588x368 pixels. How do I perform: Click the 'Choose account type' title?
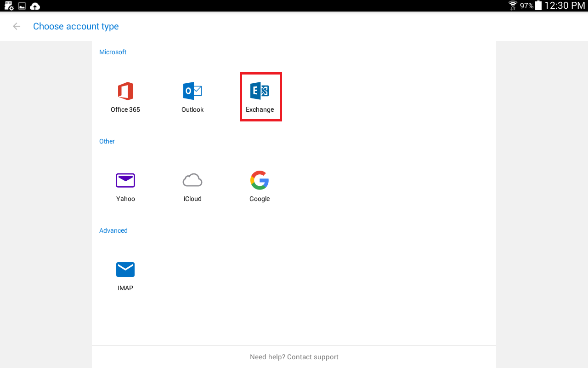76,26
